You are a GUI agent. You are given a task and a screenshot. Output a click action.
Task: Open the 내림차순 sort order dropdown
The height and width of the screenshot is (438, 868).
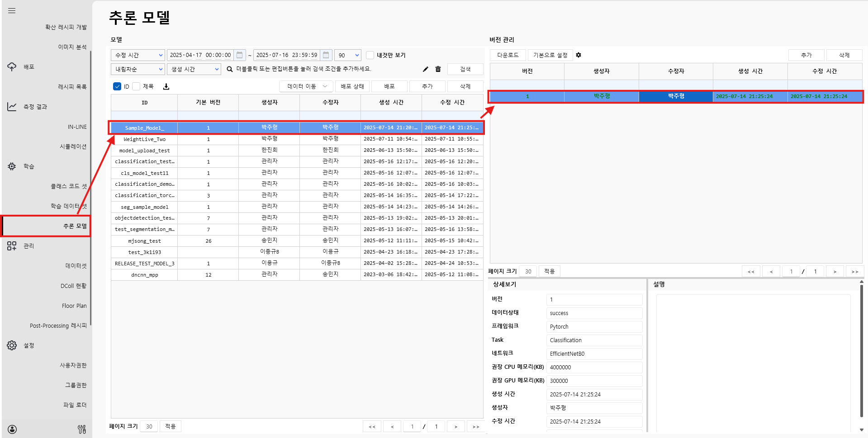[x=138, y=69]
